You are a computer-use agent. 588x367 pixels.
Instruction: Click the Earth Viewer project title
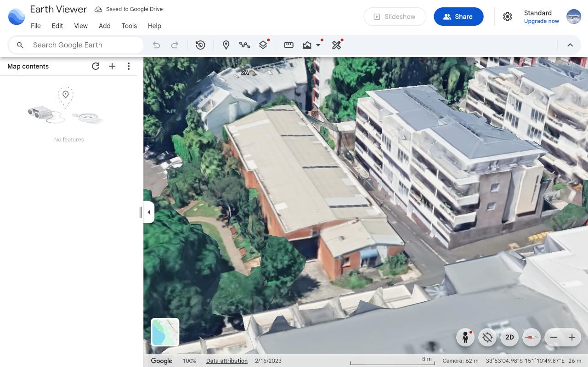click(58, 9)
